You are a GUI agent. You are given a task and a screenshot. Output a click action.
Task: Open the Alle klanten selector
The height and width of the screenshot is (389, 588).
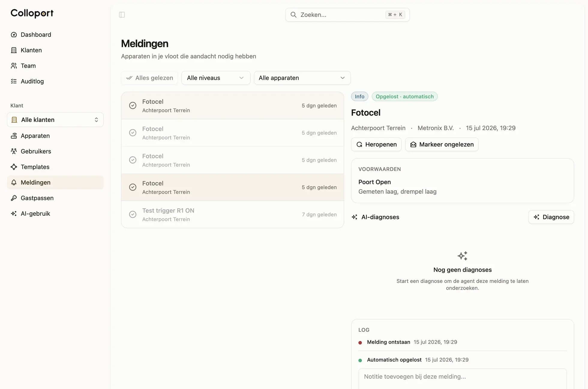point(55,120)
